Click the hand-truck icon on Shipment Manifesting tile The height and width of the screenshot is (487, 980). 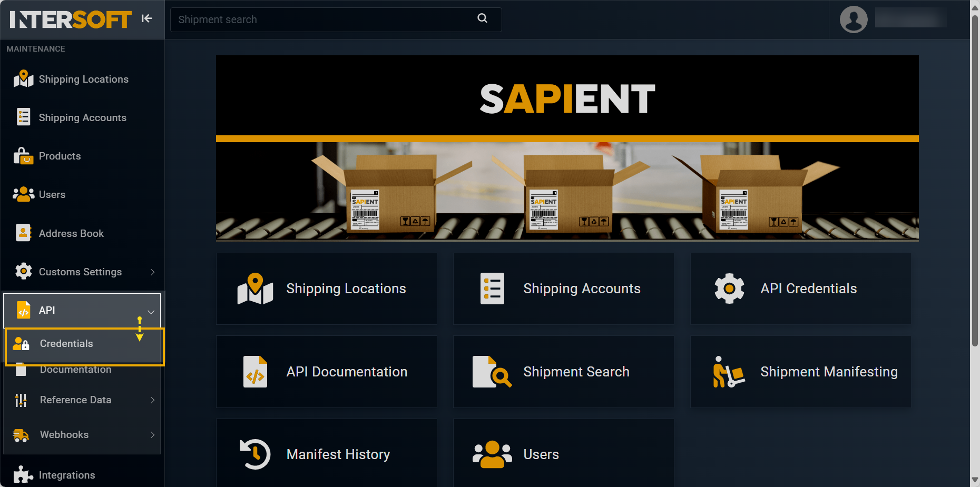pos(729,372)
